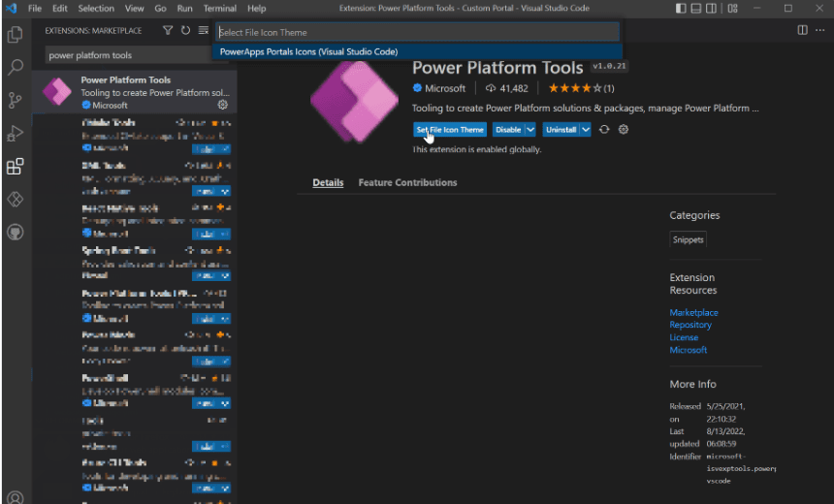Open editor More Actions ellipsis

[820, 30]
